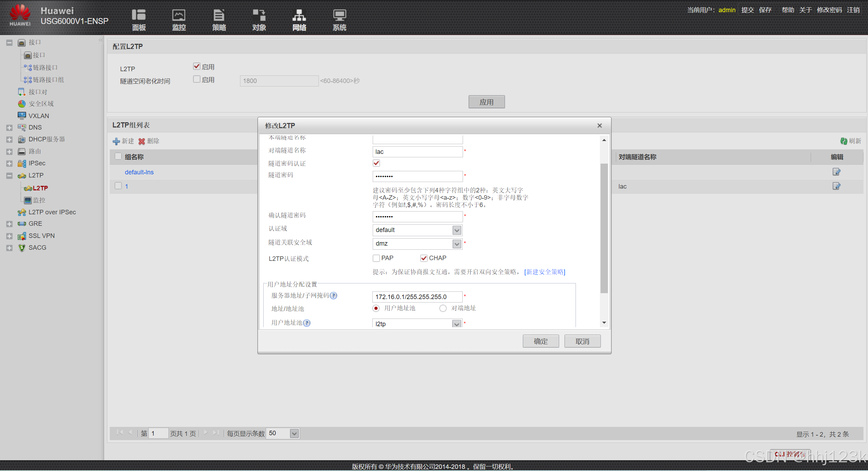Select L2TP over IPSec in the sidebar
The height and width of the screenshot is (471, 868).
click(52, 212)
